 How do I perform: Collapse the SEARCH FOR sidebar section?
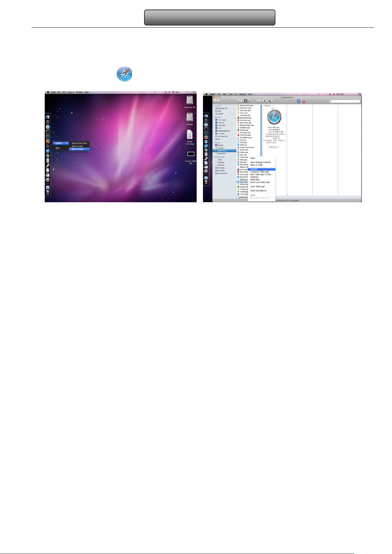click(x=214, y=157)
